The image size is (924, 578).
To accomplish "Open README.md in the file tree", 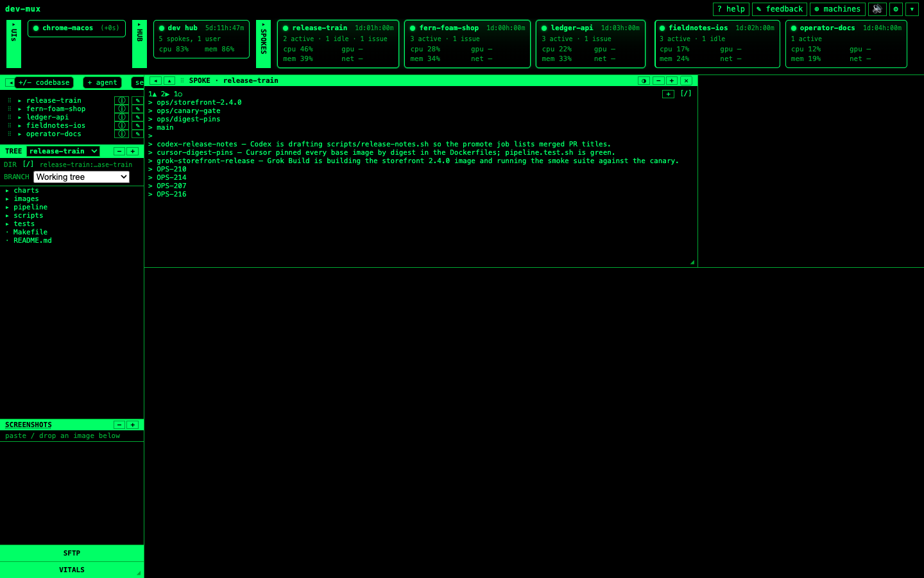I will [33, 241].
